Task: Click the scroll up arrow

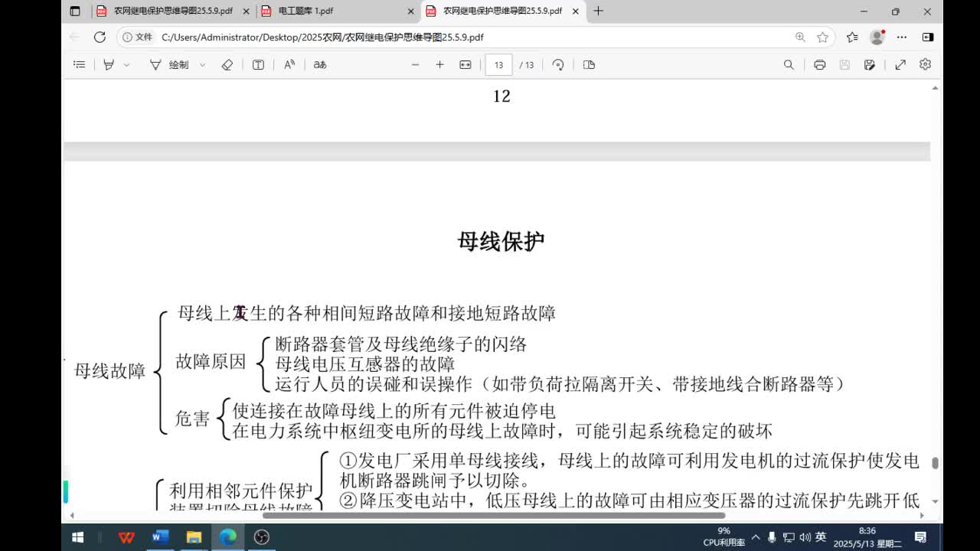Action: 935,88
